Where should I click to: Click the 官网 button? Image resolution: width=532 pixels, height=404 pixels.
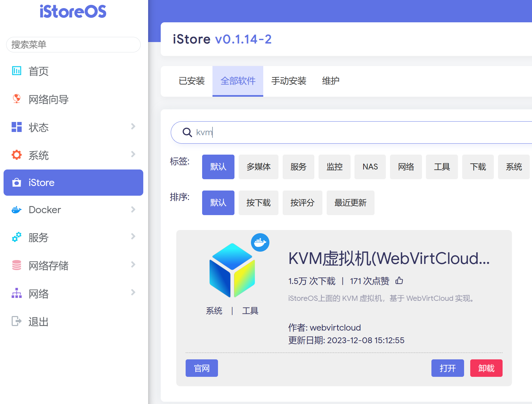[x=202, y=368]
